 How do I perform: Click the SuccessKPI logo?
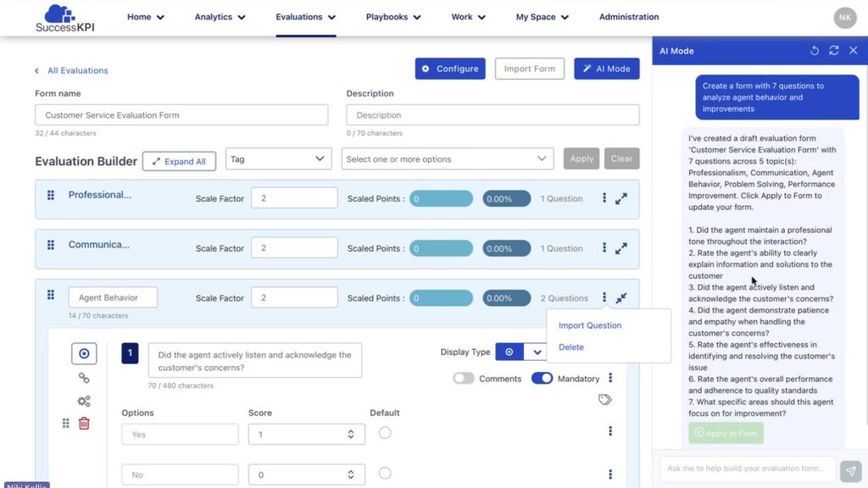coord(64,19)
